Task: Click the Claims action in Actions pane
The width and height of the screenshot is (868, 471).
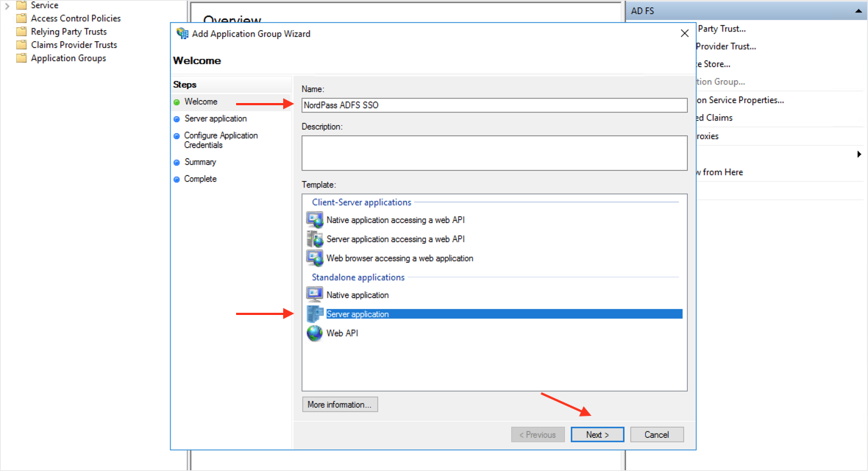Action: pyautogui.click(x=715, y=118)
